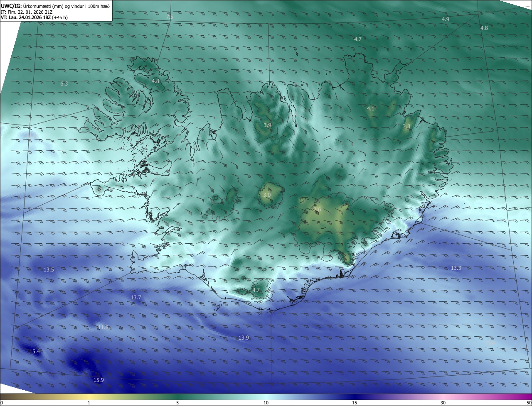Click the 'UWC/IG: Úrkomumætti (mm)' title line

pos(55,6)
